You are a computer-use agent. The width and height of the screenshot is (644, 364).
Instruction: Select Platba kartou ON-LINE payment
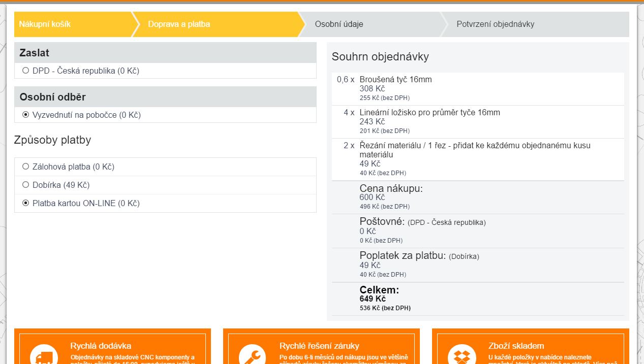(26, 203)
